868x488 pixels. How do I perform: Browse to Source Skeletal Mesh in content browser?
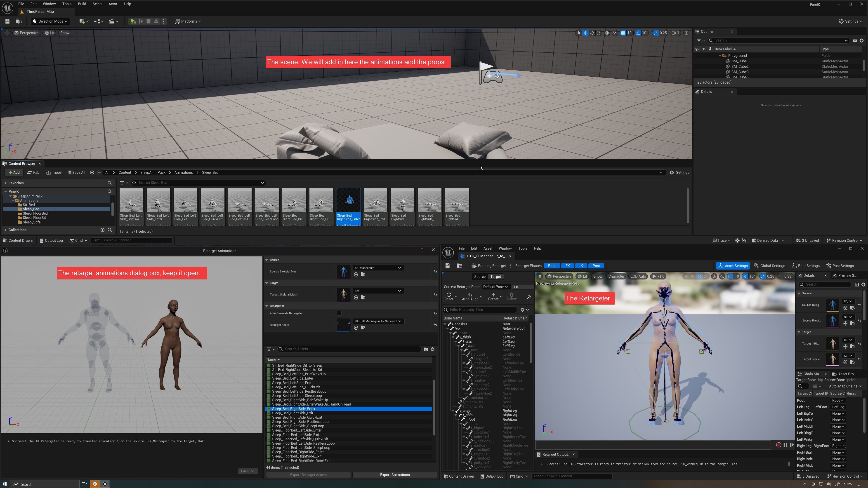coord(363,274)
